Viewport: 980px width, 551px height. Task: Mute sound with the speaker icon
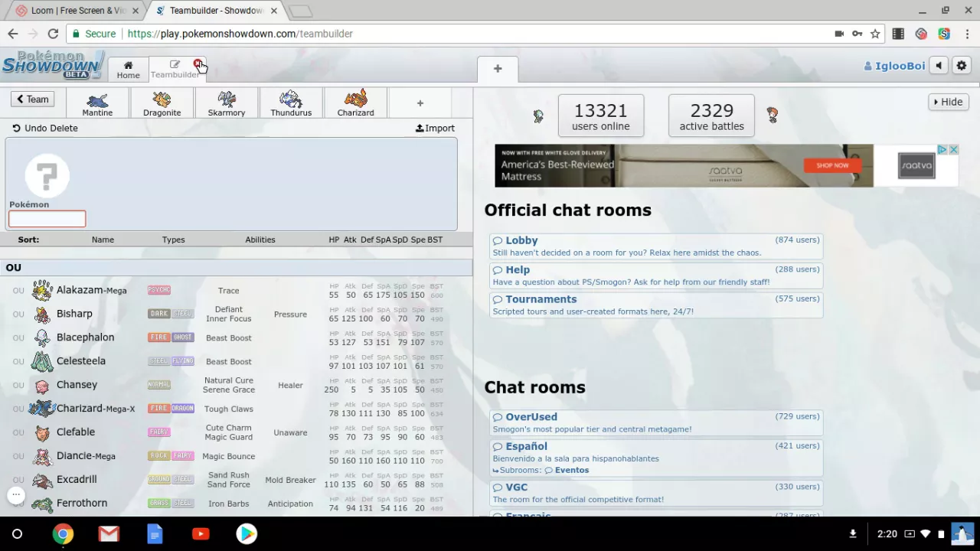(x=939, y=66)
